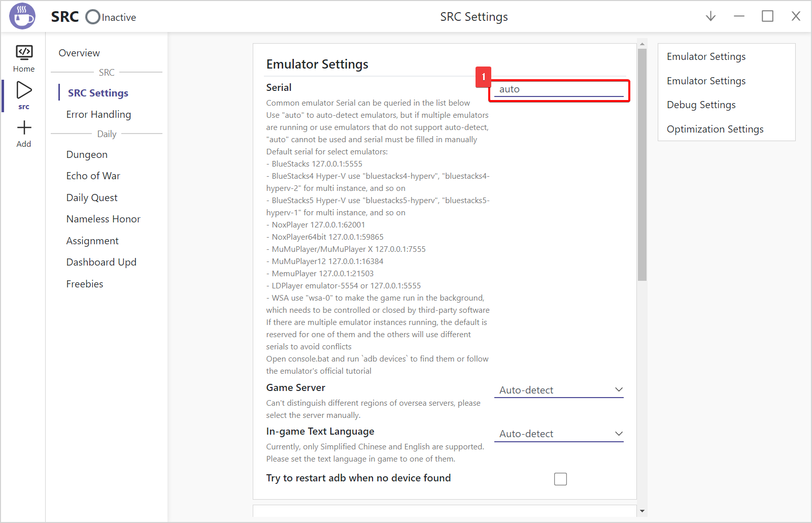Open Assignment task

pyautogui.click(x=92, y=241)
